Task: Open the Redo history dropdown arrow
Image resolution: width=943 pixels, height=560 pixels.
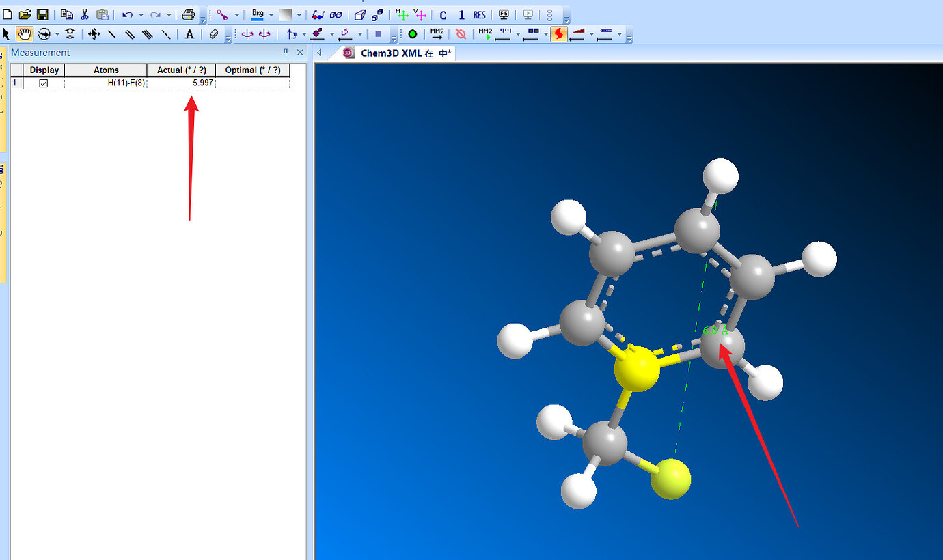Action: pyautogui.click(x=169, y=15)
